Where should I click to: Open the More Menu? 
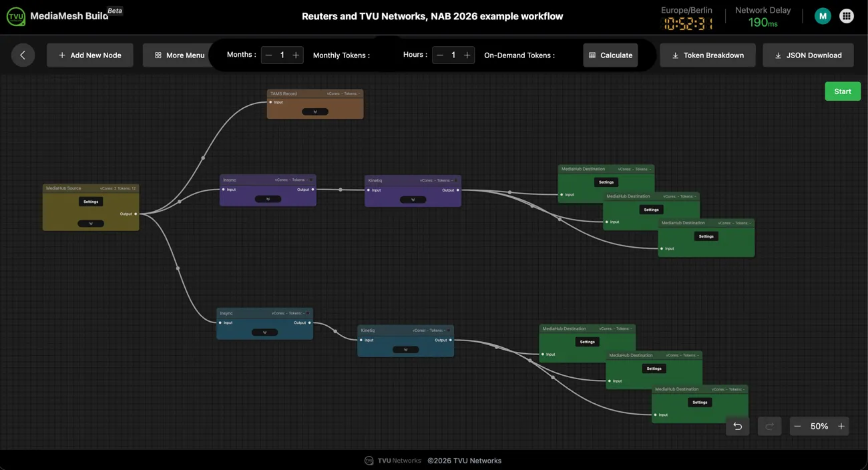(x=180, y=55)
